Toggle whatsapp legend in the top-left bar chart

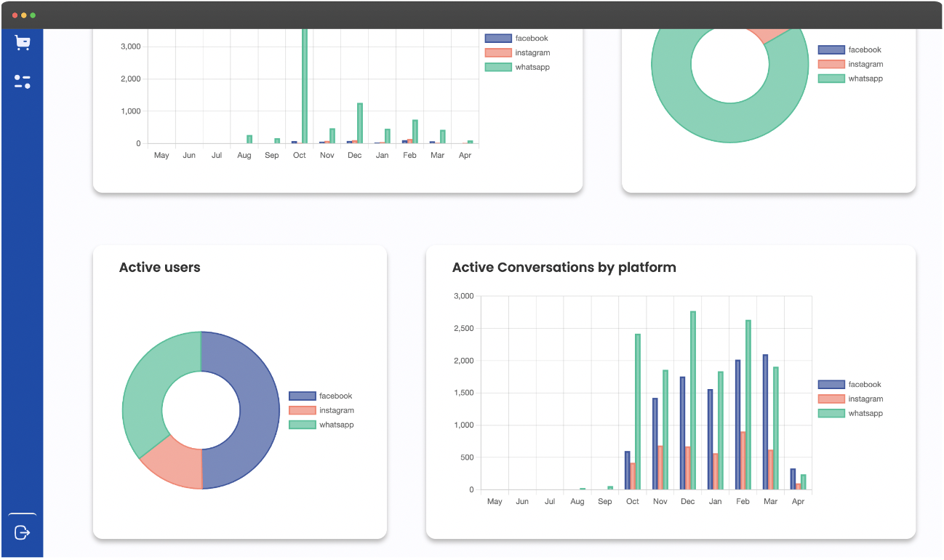click(517, 68)
